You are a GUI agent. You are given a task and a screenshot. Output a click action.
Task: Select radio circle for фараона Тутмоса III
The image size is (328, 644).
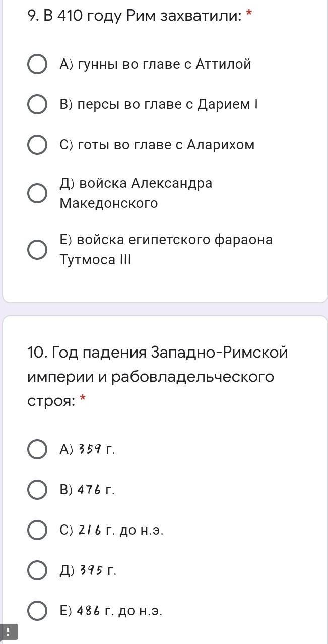click(x=37, y=249)
